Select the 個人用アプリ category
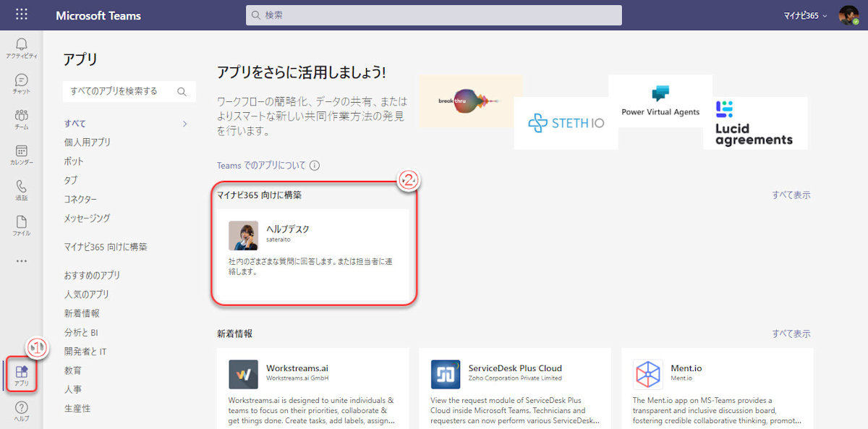Screen dimensions: 868x429 point(88,143)
